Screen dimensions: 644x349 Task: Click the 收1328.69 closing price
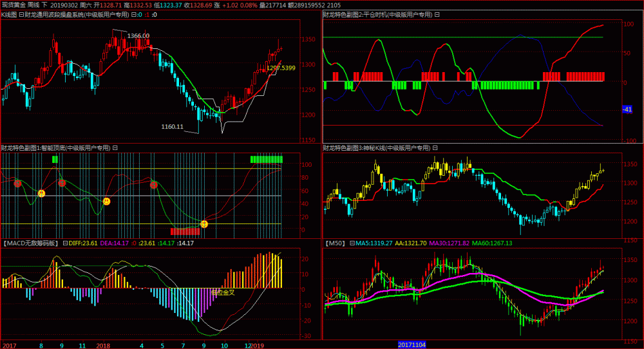tap(198, 5)
